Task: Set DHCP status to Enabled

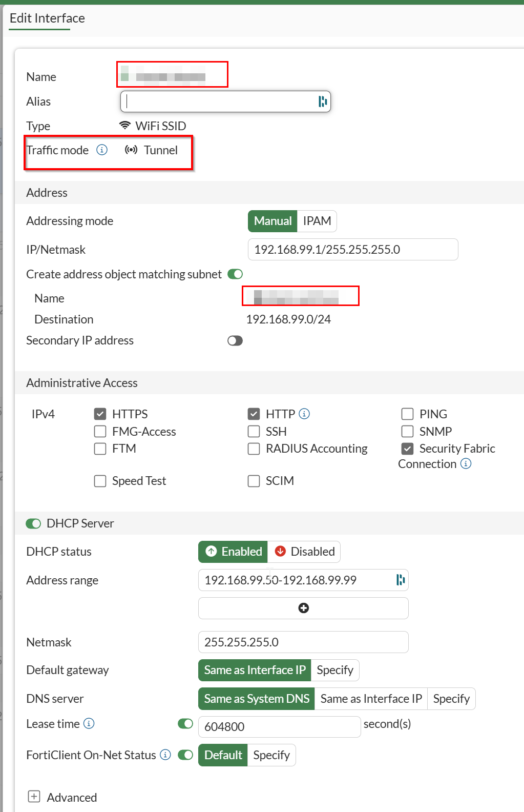Action: click(x=233, y=552)
